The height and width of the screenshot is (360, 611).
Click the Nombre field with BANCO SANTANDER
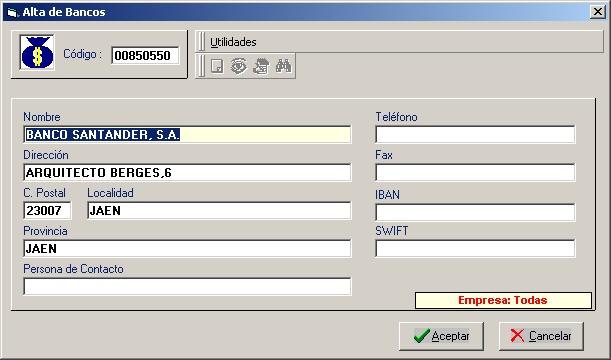point(187,134)
